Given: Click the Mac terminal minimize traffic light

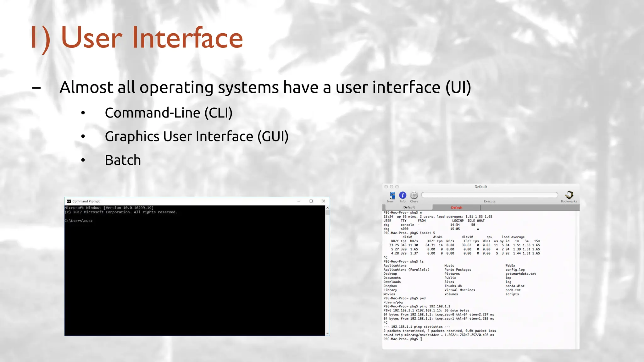Looking at the screenshot, I should click(x=391, y=187).
